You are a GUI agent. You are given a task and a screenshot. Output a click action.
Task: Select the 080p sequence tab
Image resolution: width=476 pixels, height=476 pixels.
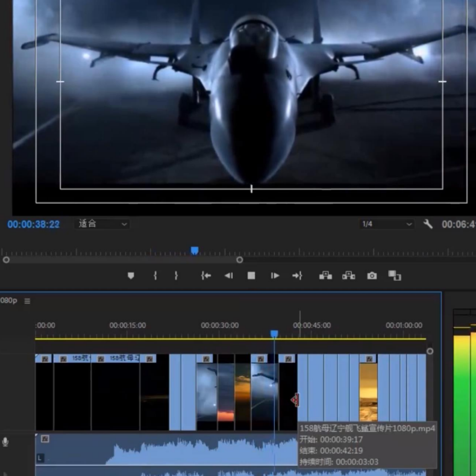coord(9,301)
